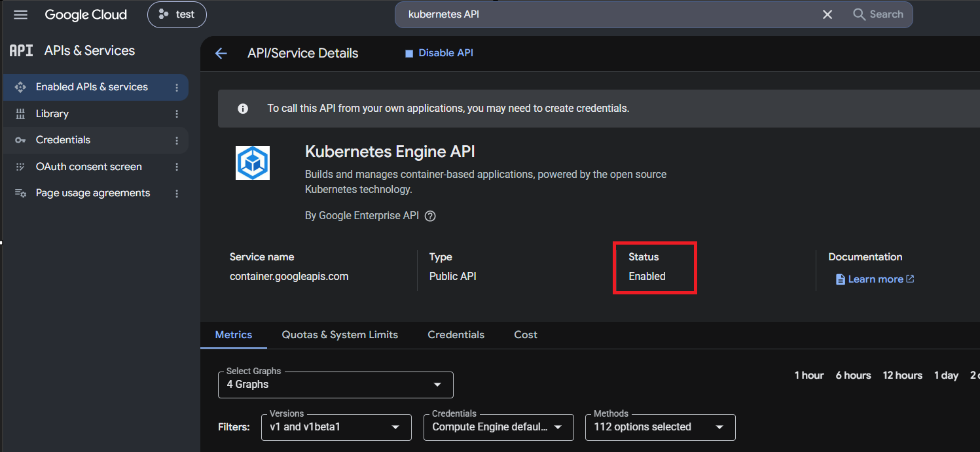Click the Library icon in sidebar
Image resolution: width=980 pixels, height=452 pixels.
coord(20,114)
